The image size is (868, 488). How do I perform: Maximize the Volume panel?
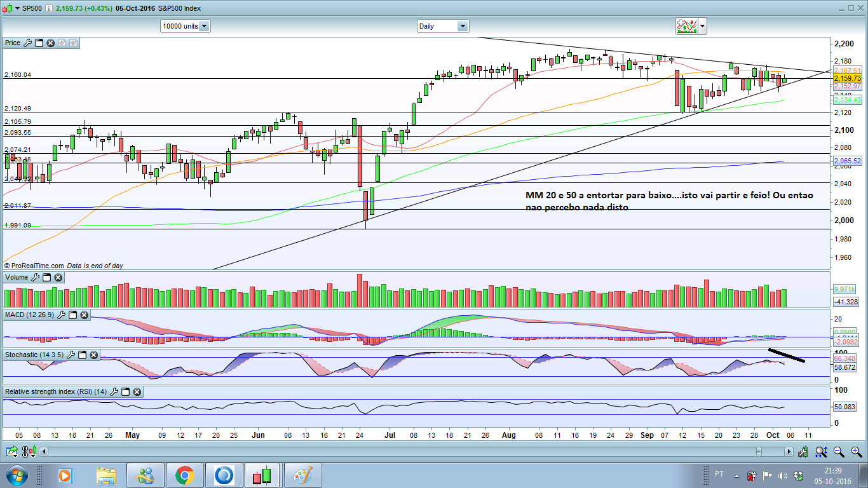click(x=47, y=278)
